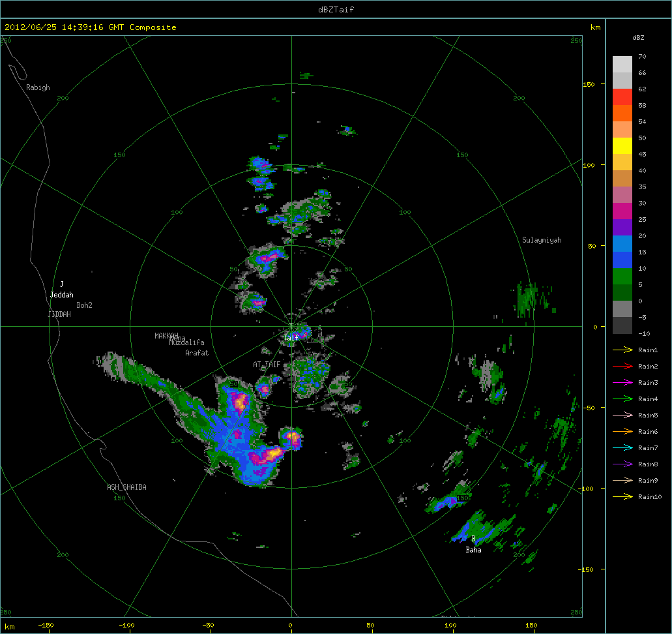The image size is (672, 634).
Task: Select the green Rain4 arrow icon
Action: (x=622, y=399)
